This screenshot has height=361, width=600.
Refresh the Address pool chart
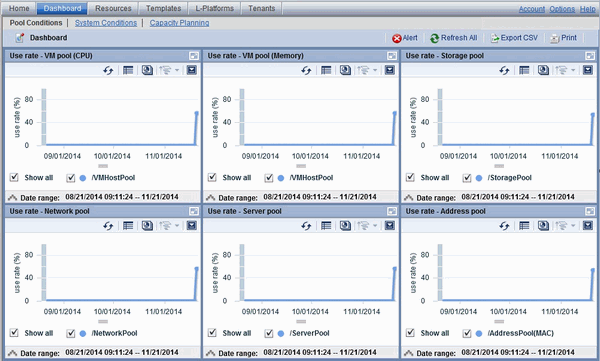point(504,226)
